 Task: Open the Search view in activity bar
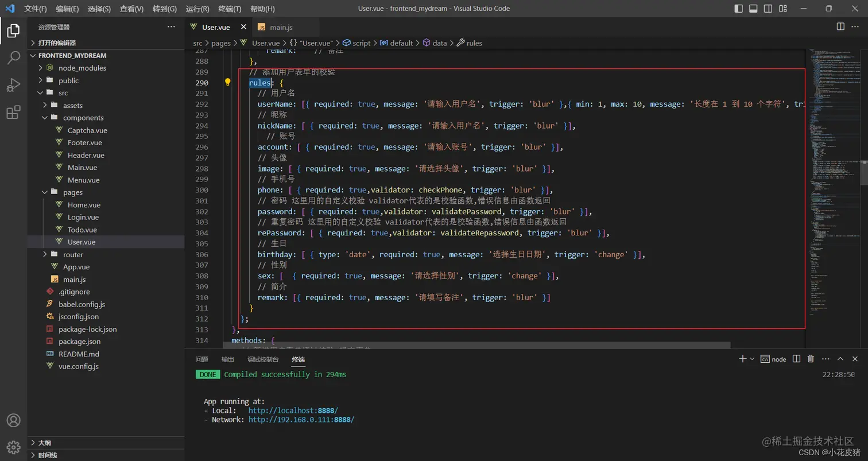coord(13,58)
